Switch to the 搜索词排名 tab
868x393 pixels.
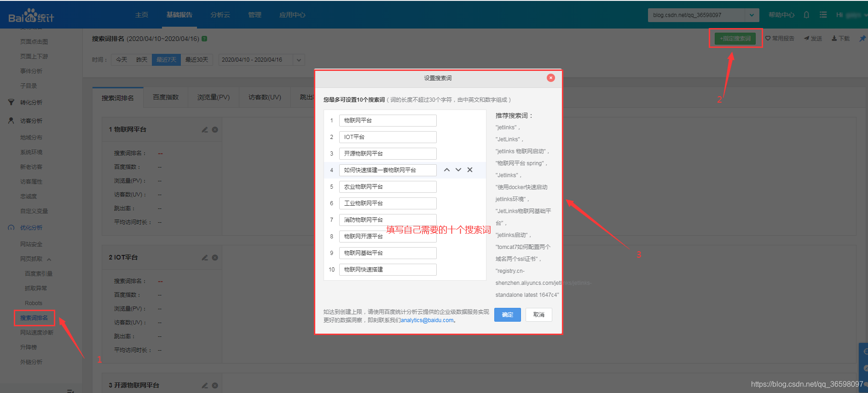point(118,98)
